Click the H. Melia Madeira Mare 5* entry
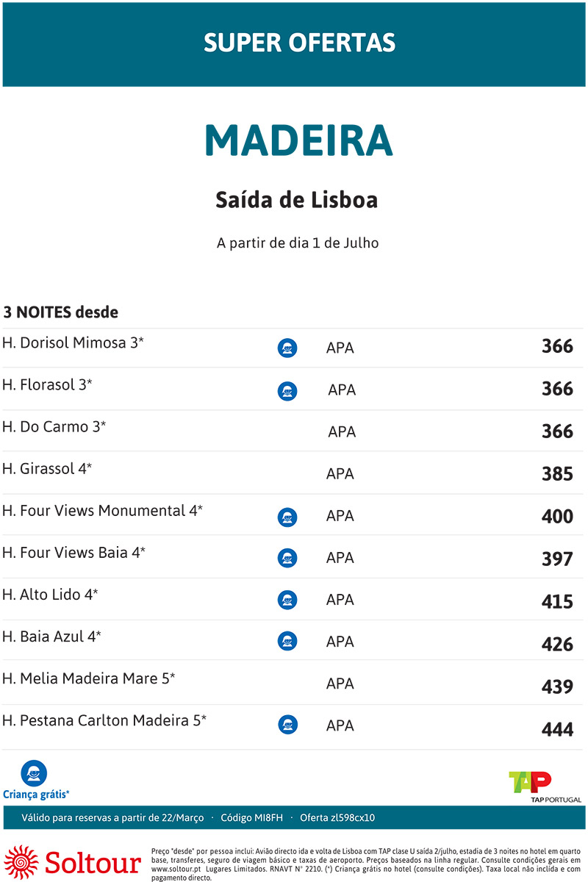The image size is (588, 882). coord(88,678)
